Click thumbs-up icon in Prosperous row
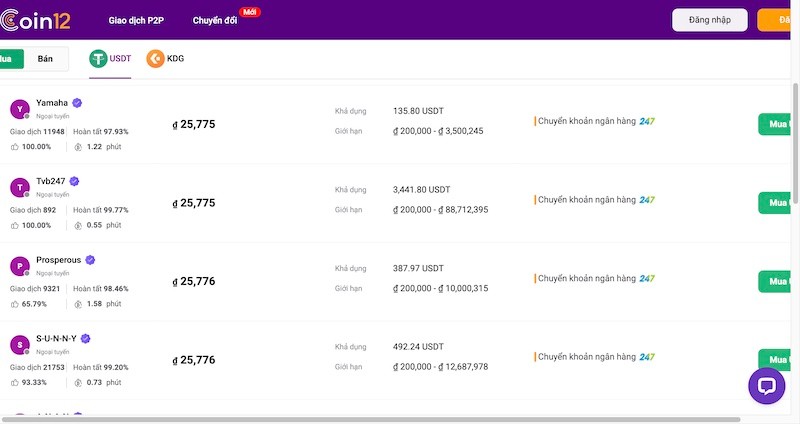 coord(15,304)
